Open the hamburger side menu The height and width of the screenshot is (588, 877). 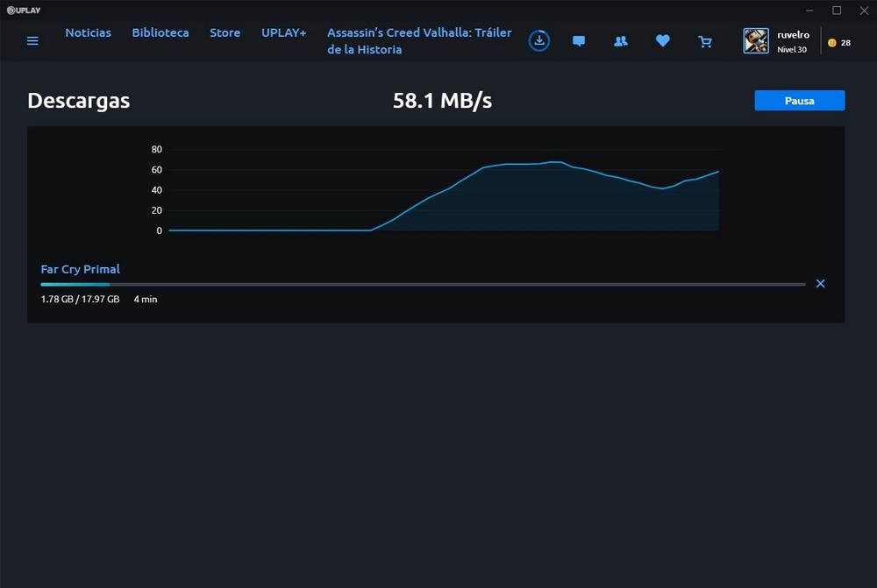click(32, 41)
